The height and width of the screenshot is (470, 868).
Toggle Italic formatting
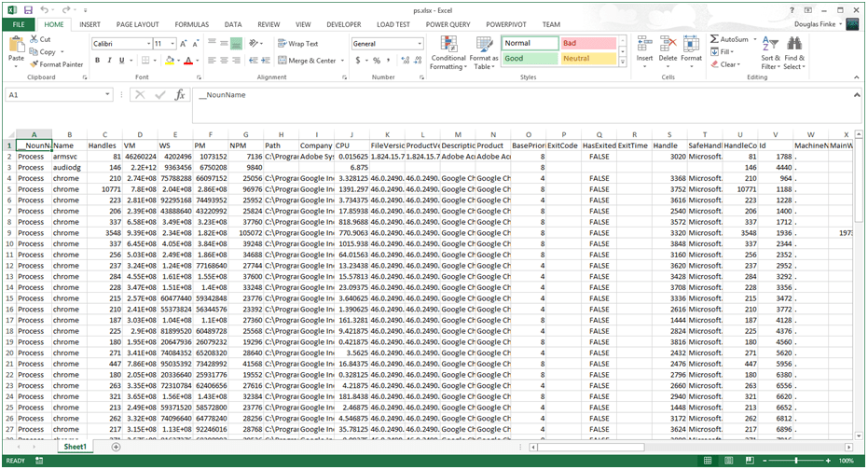(109, 61)
